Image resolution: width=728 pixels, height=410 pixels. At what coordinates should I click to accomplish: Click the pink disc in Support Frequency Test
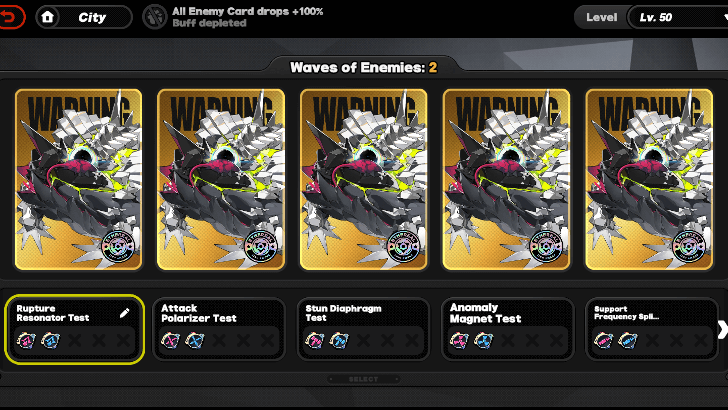click(604, 340)
